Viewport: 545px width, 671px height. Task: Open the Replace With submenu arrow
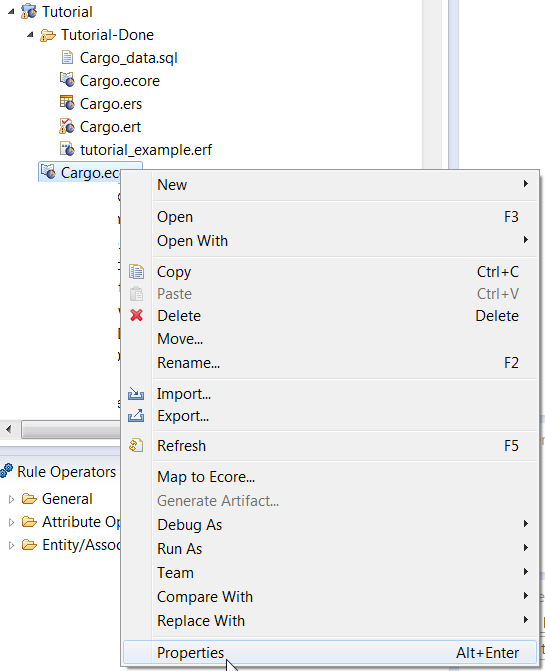click(x=526, y=620)
